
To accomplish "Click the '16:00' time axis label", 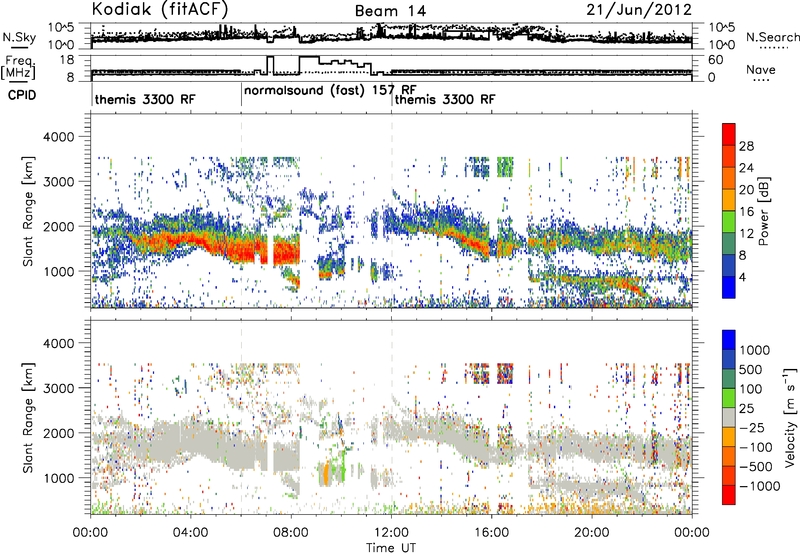I will point(491,533).
